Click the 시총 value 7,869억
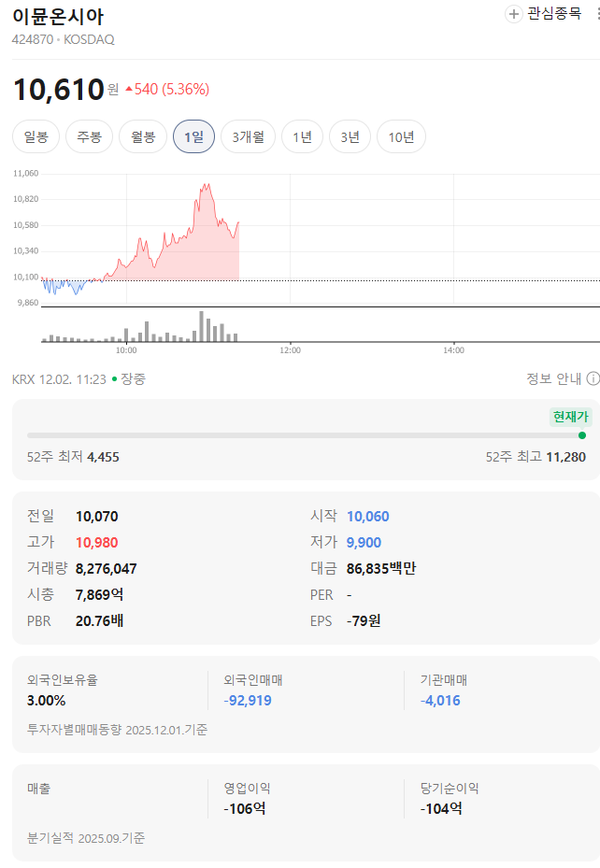This screenshot has width=600, height=868. [100, 594]
